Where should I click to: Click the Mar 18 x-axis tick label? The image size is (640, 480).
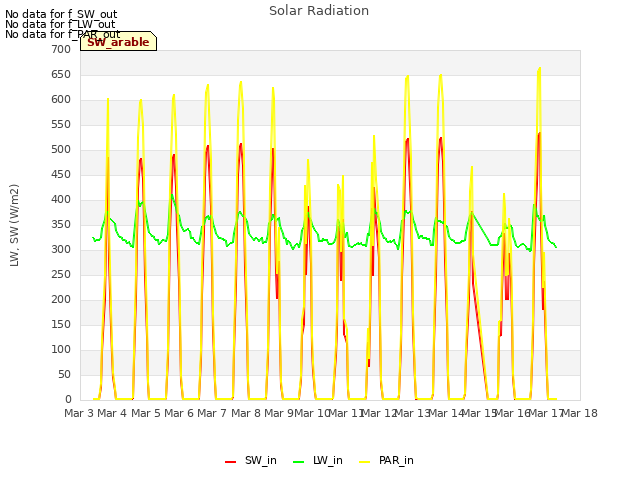[580, 413]
